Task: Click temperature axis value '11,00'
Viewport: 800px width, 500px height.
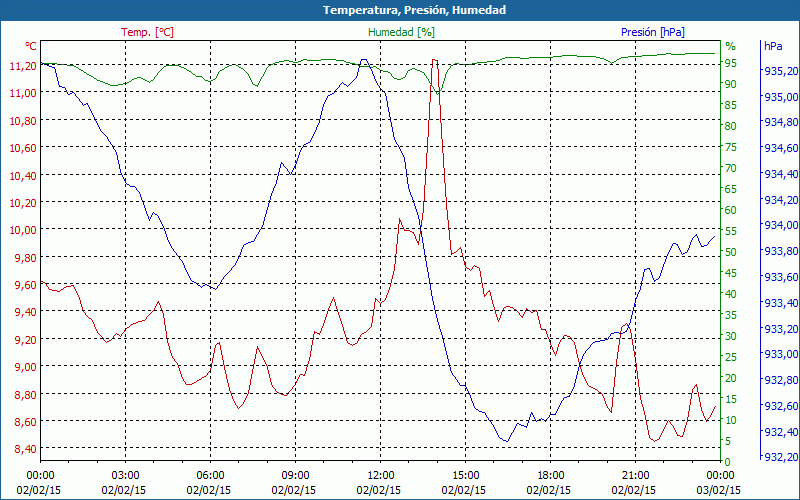Action: 23,93
